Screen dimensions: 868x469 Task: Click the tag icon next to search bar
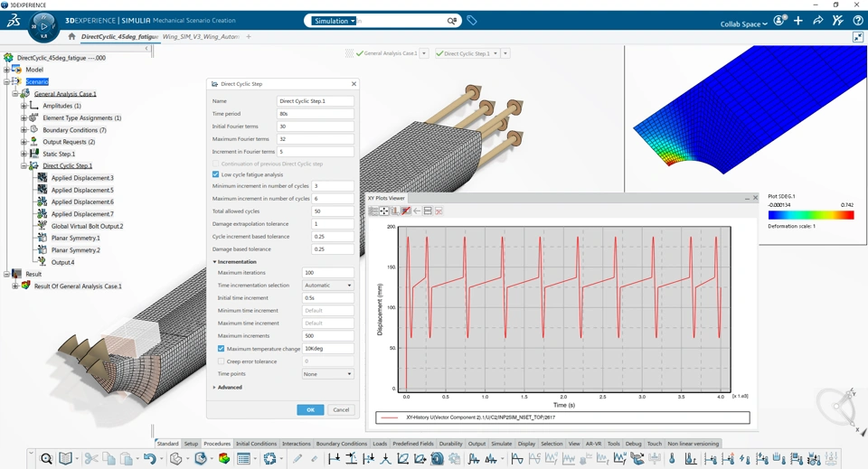click(x=472, y=21)
